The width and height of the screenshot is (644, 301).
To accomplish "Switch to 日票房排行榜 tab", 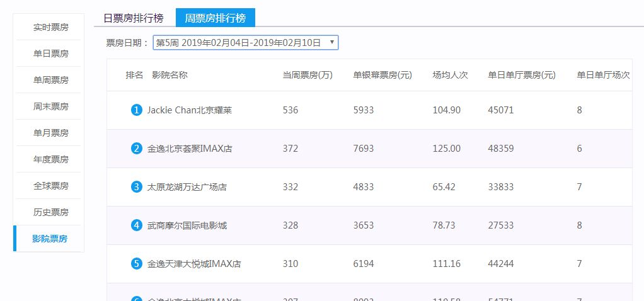I will coord(134,18).
